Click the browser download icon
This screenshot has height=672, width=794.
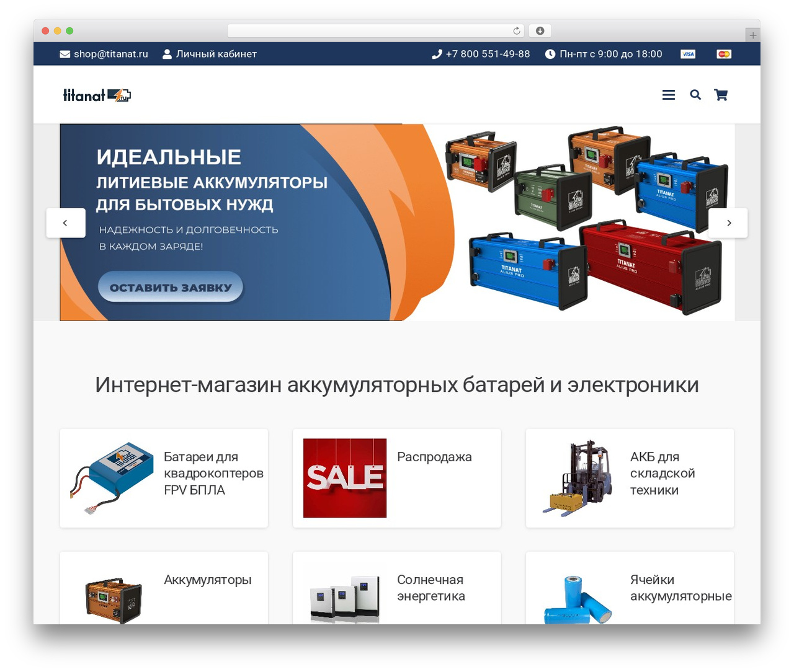(x=540, y=30)
